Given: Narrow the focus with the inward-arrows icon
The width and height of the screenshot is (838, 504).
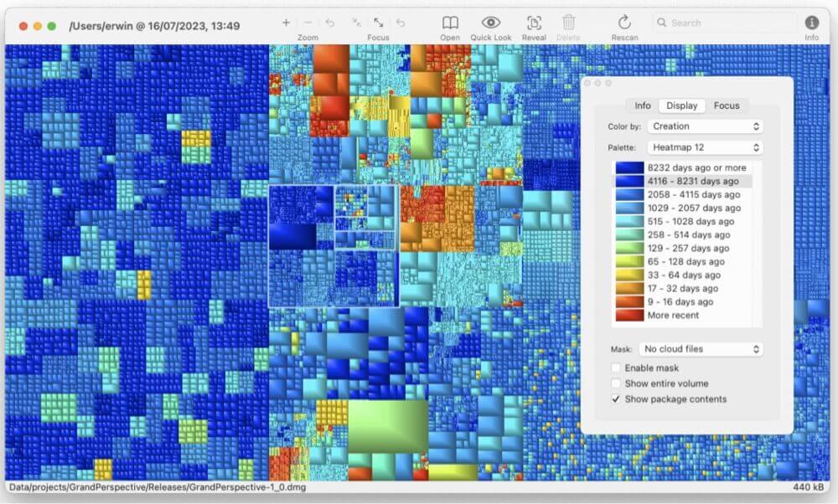Looking at the screenshot, I should coord(355,23).
